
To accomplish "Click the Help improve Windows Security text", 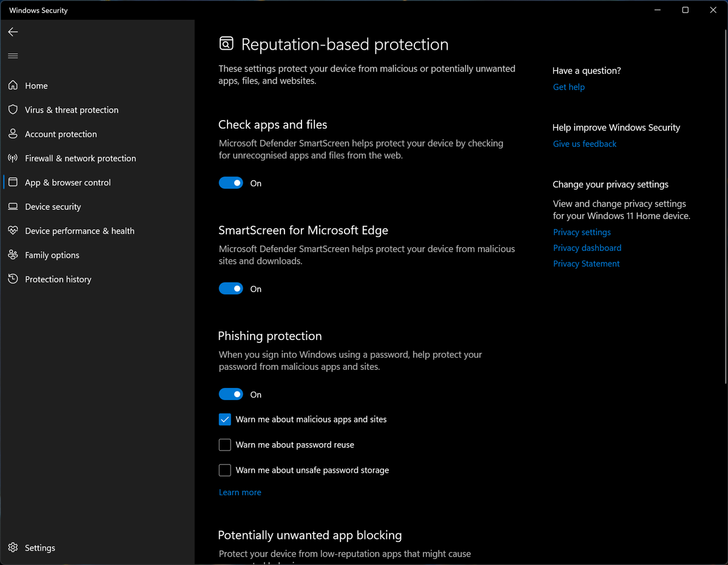I will [x=616, y=128].
